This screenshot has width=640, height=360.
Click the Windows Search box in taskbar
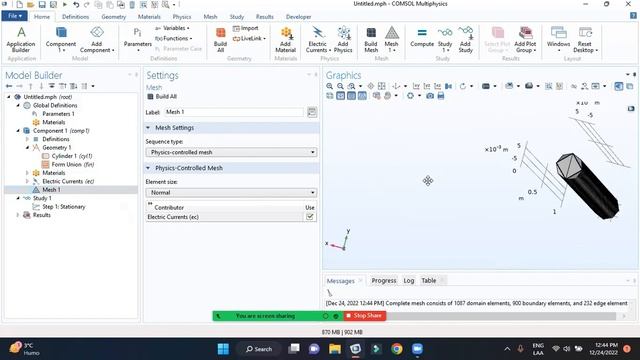point(259,349)
